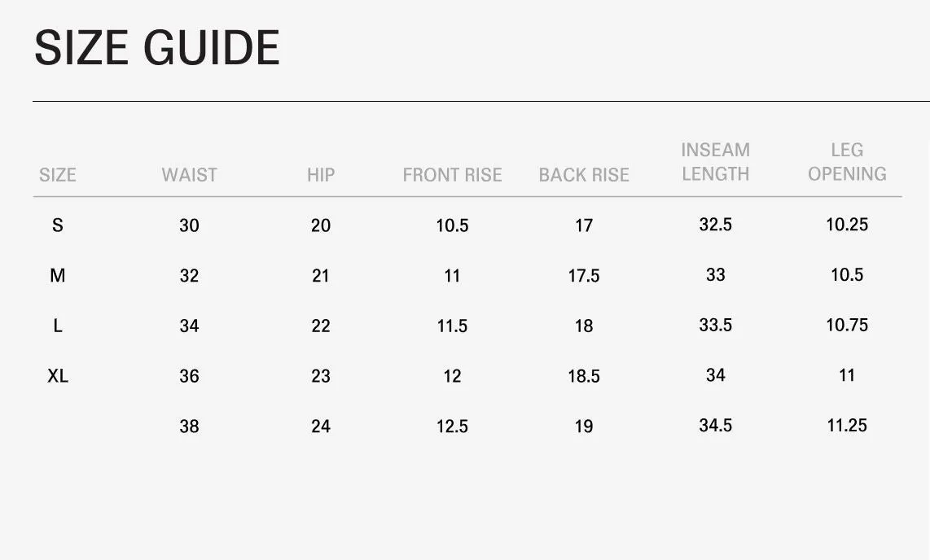Click the inseam length value 32.5
The height and width of the screenshot is (560, 930).
716,224
